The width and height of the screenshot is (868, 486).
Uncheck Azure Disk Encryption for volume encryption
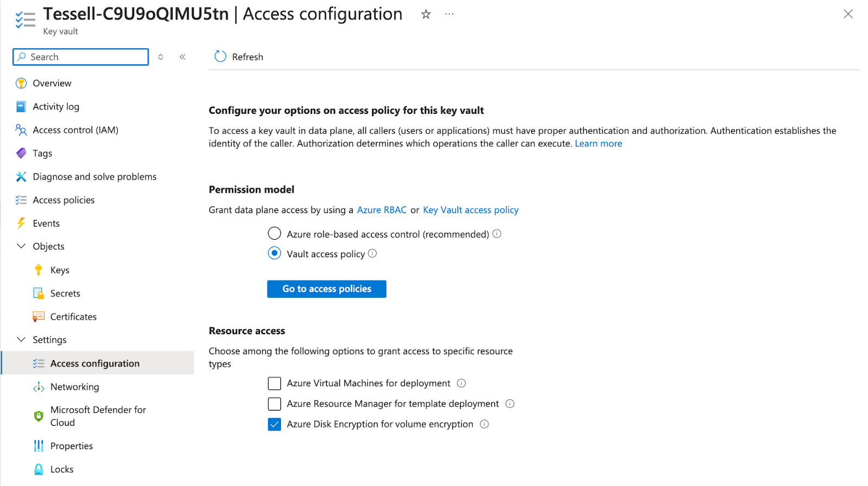coord(275,424)
